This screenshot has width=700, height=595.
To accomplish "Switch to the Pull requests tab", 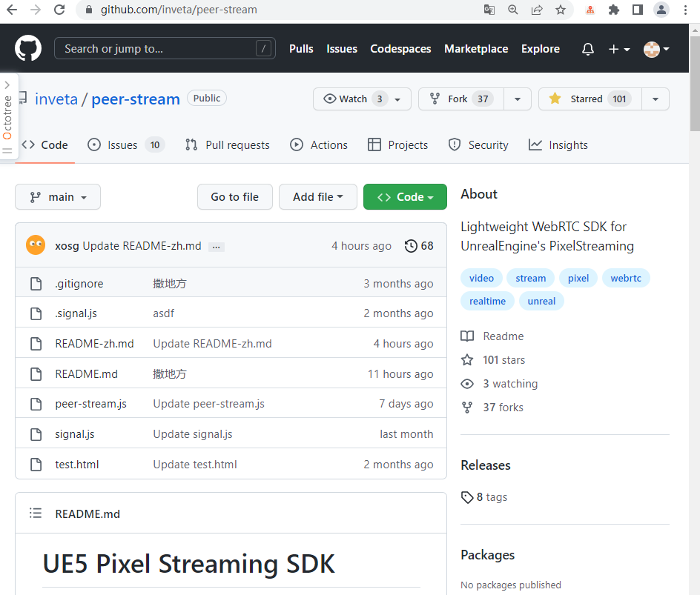I will coord(227,144).
